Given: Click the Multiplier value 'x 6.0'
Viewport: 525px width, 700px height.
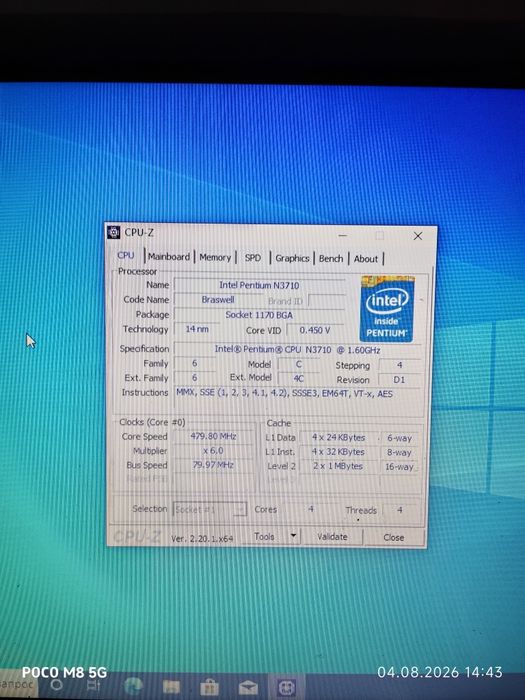Looking at the screenshot, I should pyautogui.click(x=213, y=451).
